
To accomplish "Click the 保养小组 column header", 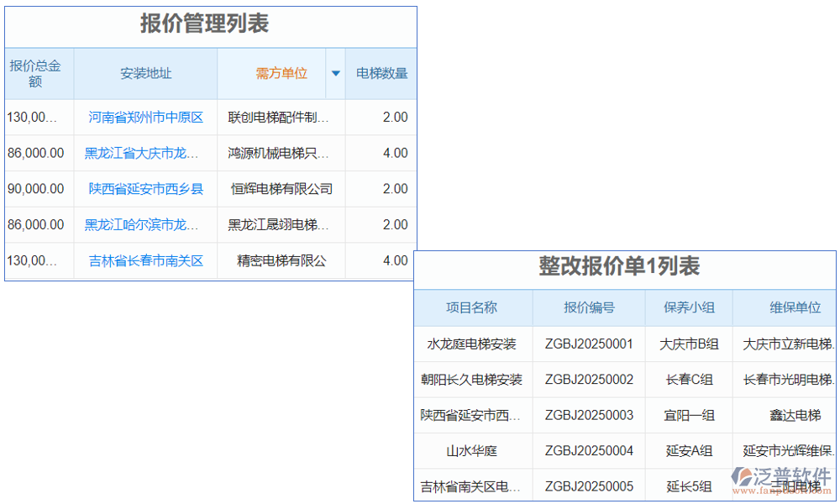I will [689, 307].
